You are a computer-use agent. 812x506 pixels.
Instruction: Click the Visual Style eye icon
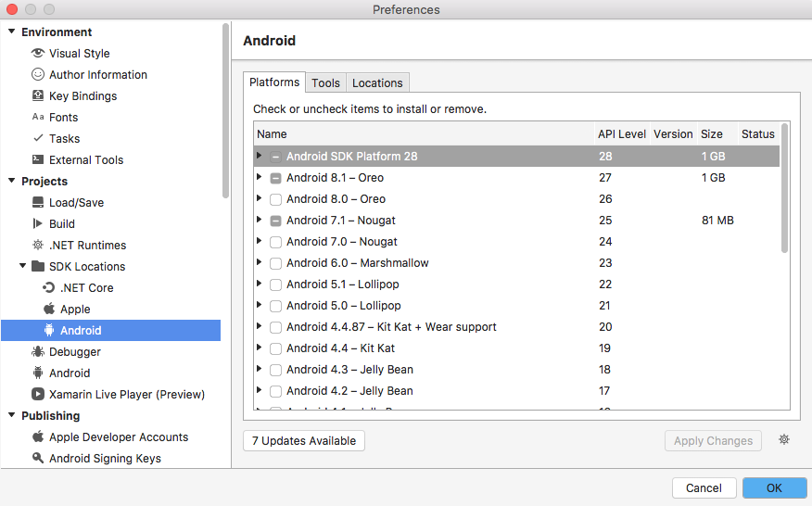pyautogui.click(x=38, y=53)
